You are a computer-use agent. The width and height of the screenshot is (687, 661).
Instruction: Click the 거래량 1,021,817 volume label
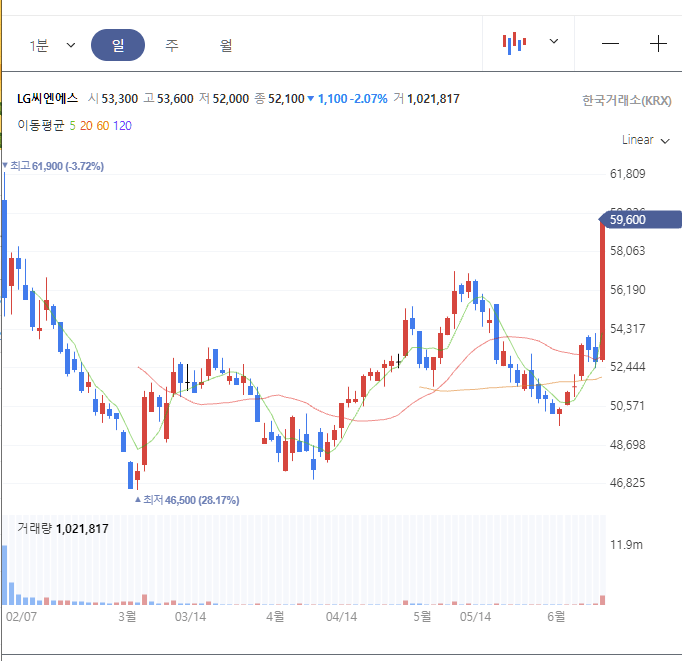click(63, 528)
